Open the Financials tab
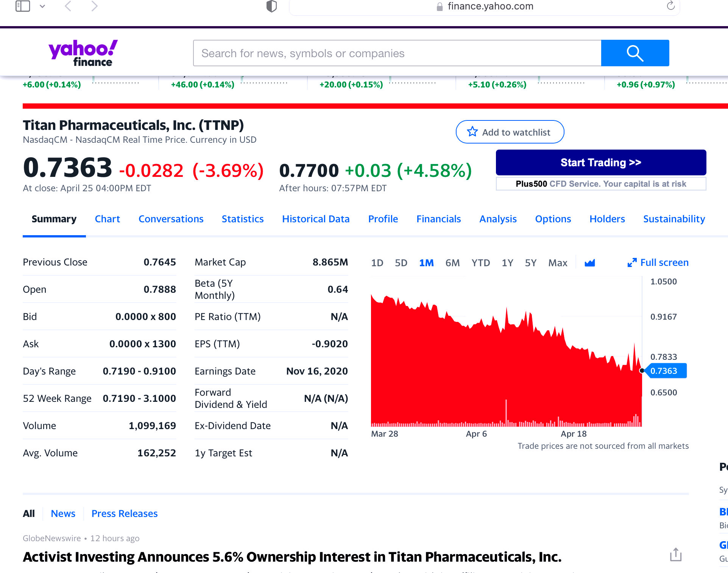Screen dimensions: 728x573 pyautogui.click(x=438, y=219)
